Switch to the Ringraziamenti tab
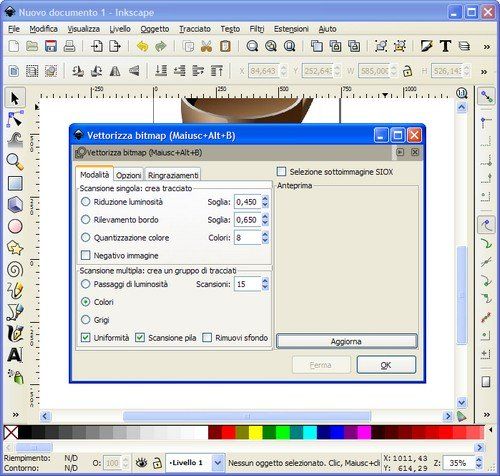This screenshot has width=500, height=476. pyautogui.click(x=173, y=175)
